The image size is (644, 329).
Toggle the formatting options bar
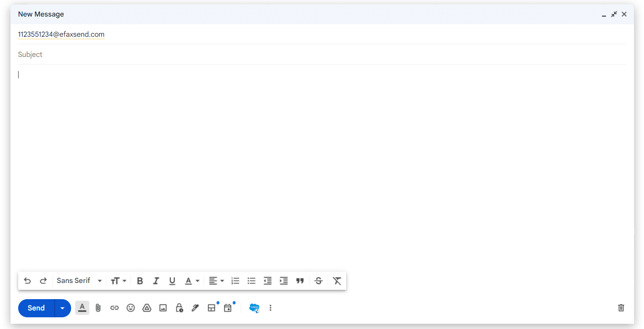pyautogui.click(x=82, y=308)
